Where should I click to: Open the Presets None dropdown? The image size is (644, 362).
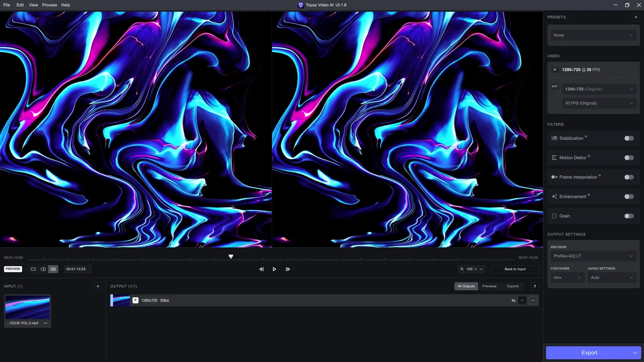[x=593, y=35]
